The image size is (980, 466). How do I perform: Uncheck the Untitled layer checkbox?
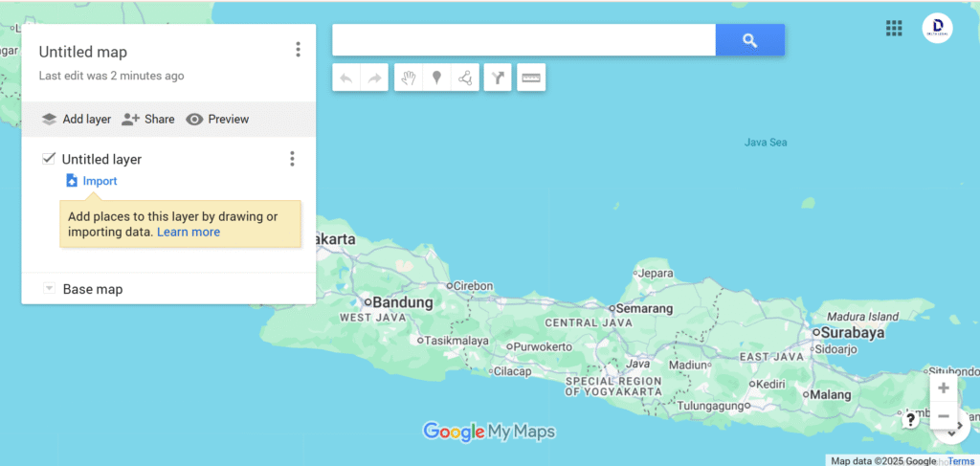[x=49, y=159]
